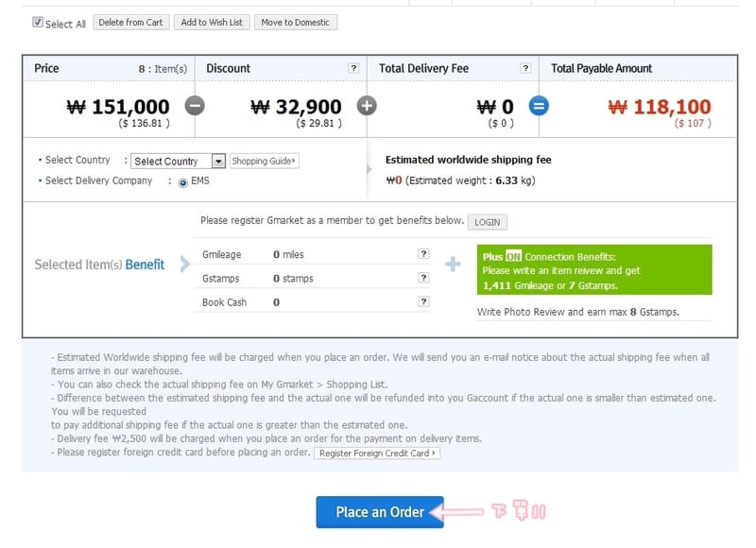Click the LOGIN button
Screen dimensions: 756x548
tap(487, 222)
